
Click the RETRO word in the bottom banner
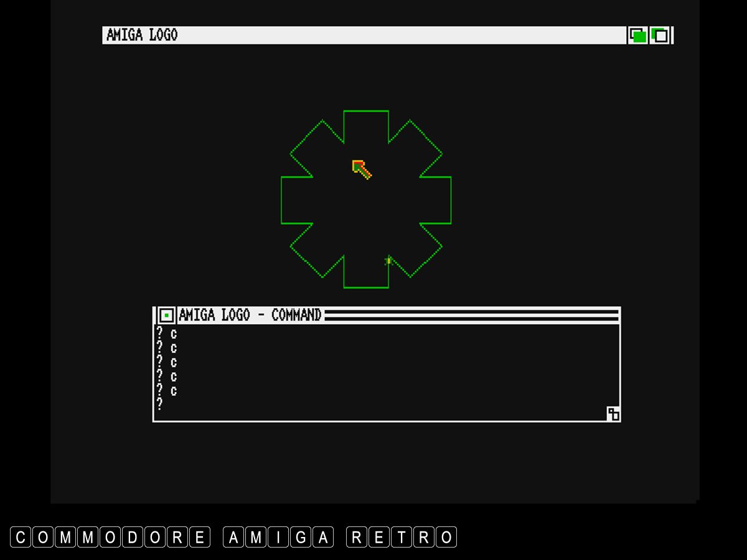[402, 537]
